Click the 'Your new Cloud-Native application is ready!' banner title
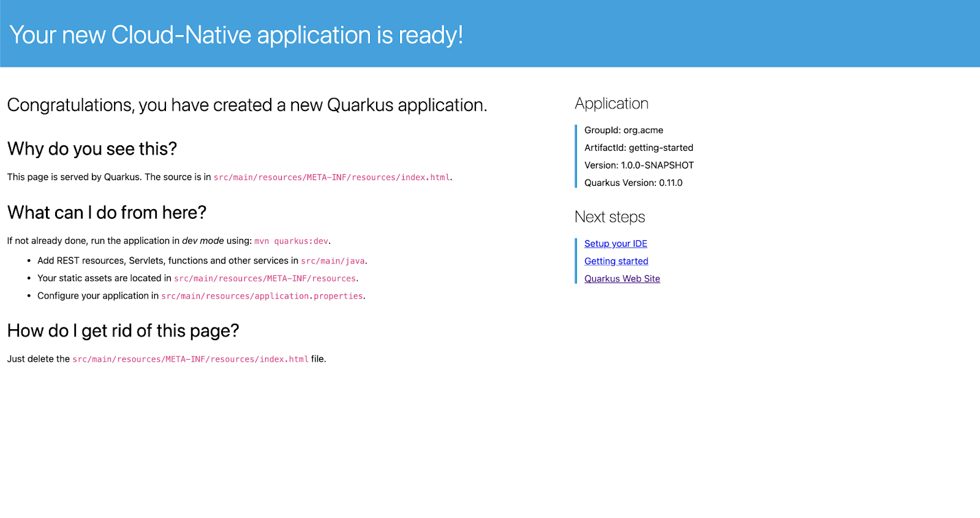This screenshot has height=518, width=980. tap(236, 35)
